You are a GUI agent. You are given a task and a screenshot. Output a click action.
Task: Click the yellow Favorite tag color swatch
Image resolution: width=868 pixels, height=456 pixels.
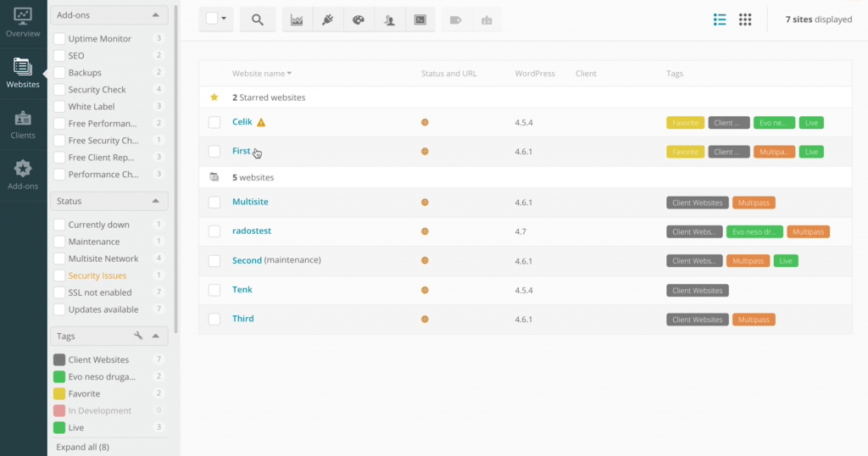(59, 393)
